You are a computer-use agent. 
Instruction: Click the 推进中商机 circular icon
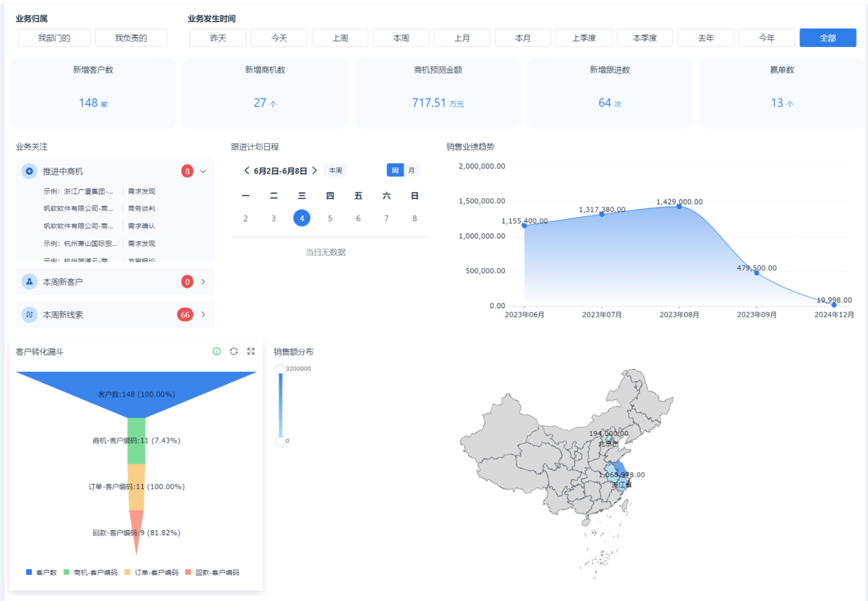(30, 171)
